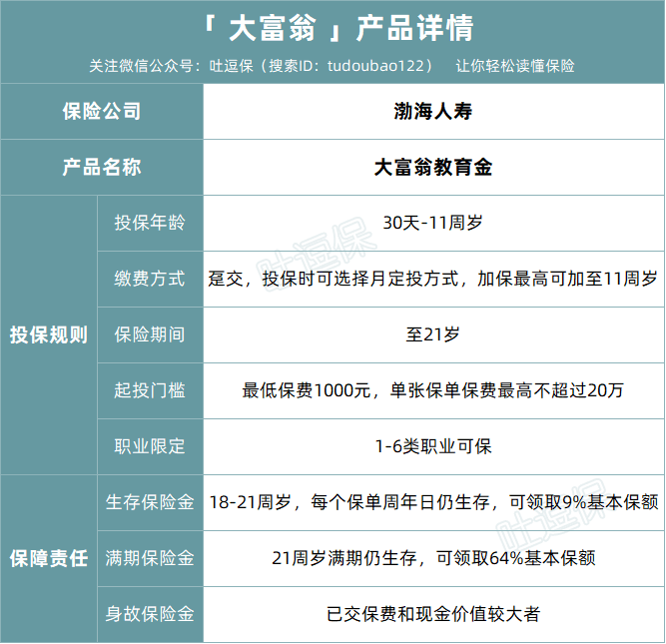This screenshot has width=666, height=644.
Task: Click the 产品名称 header cell
Action: [102, 168]
